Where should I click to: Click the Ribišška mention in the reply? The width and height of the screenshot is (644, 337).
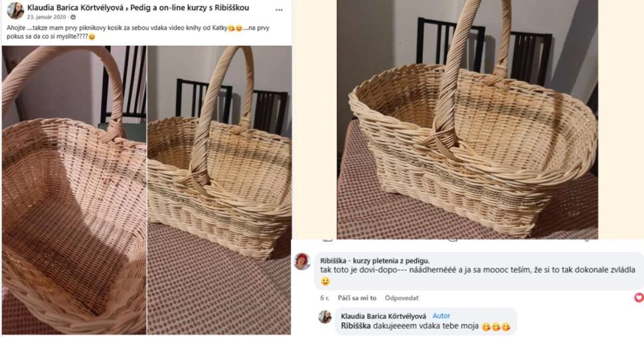(x=355, y=326)
